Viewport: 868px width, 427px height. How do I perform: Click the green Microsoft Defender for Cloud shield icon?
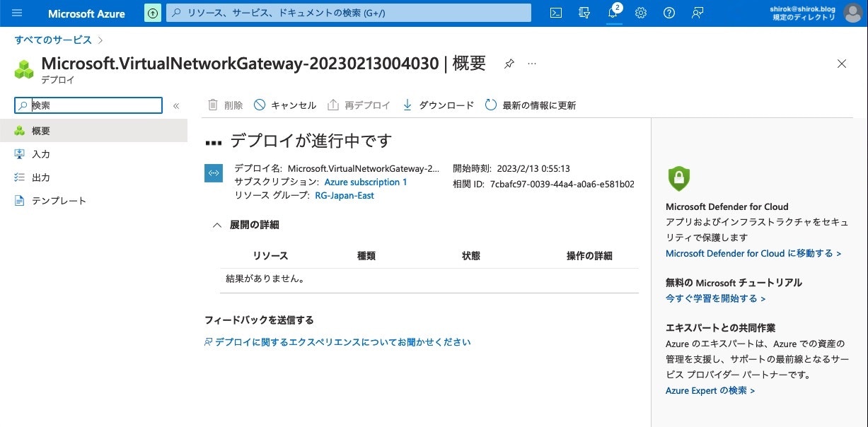[x=678, y=180]
